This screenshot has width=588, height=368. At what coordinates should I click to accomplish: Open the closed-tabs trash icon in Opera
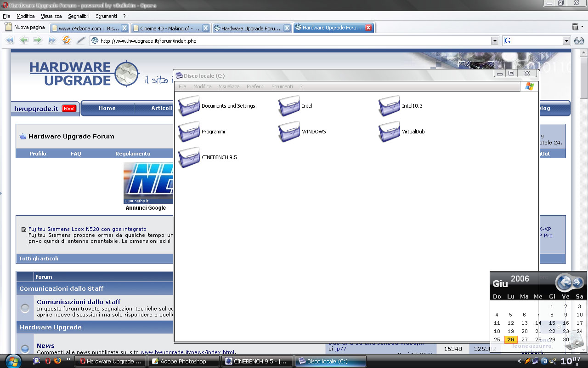(575, 27)
